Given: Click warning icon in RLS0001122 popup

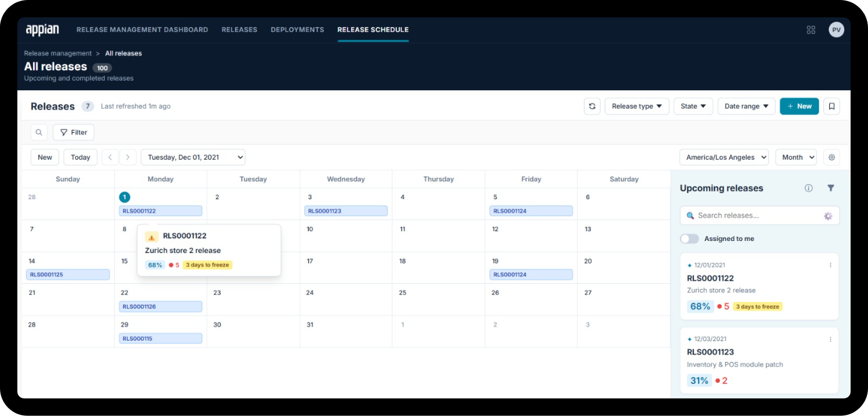Looking at the screenshot, I should click(x=152, y=236).
